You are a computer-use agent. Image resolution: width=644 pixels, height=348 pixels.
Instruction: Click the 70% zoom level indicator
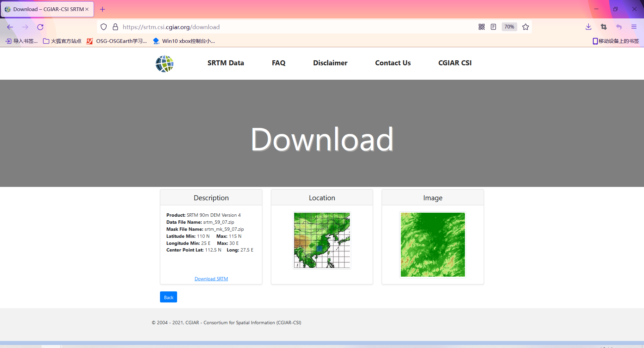[509, 27]
